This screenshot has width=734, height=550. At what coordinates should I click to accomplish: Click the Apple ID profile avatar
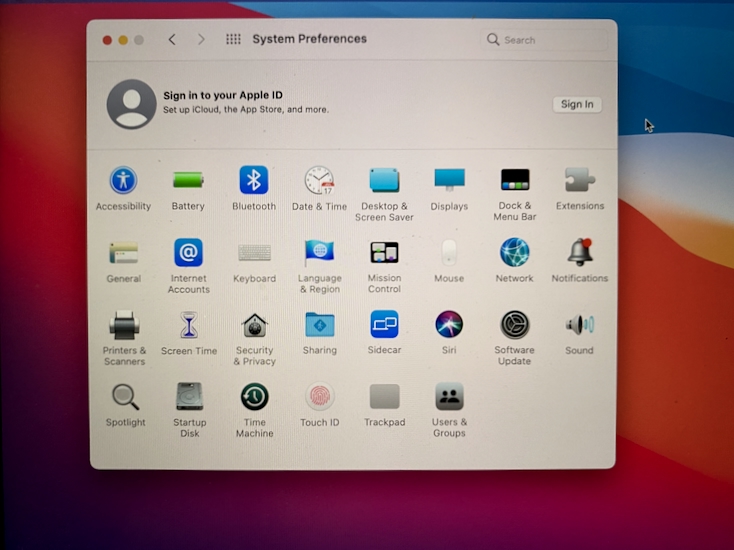coord(132,104)
